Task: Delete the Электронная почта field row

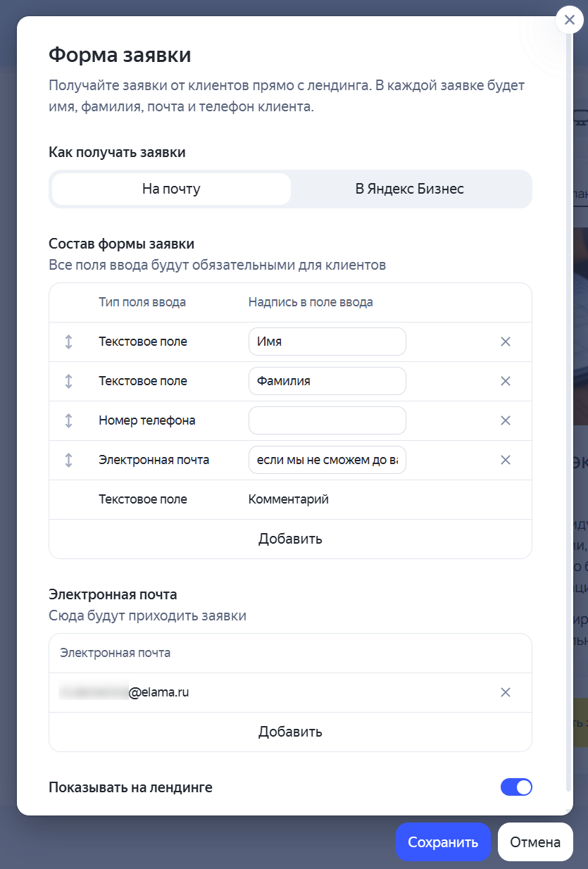Action: click(505, 460)
